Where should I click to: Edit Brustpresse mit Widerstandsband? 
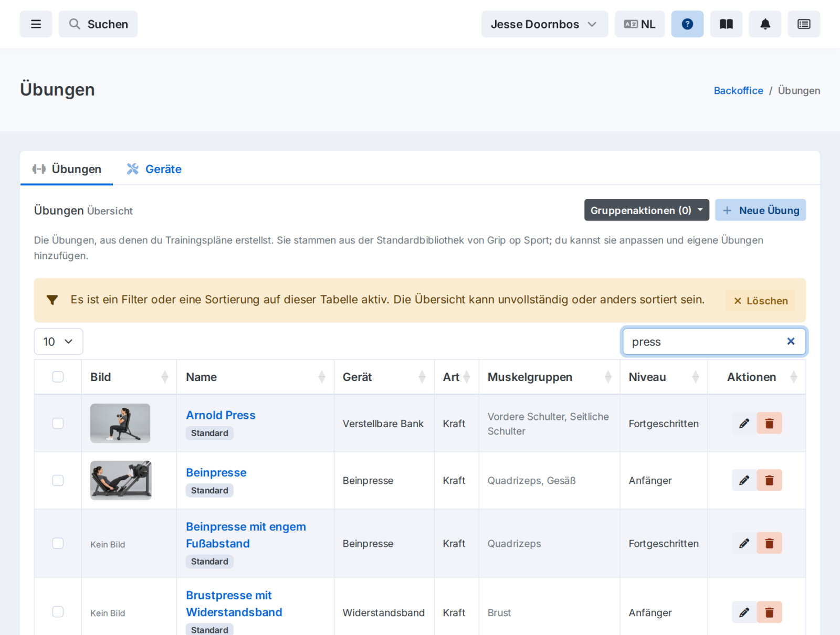tap(744, 612)
